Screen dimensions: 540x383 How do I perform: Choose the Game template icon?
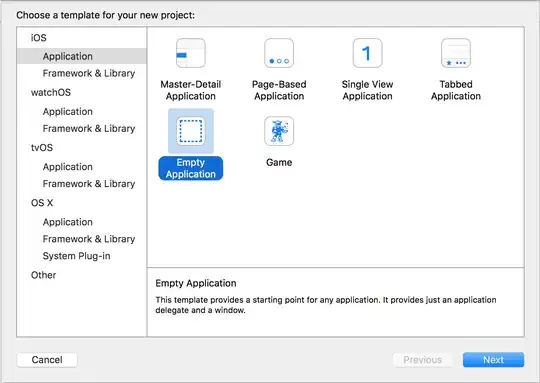279,131
